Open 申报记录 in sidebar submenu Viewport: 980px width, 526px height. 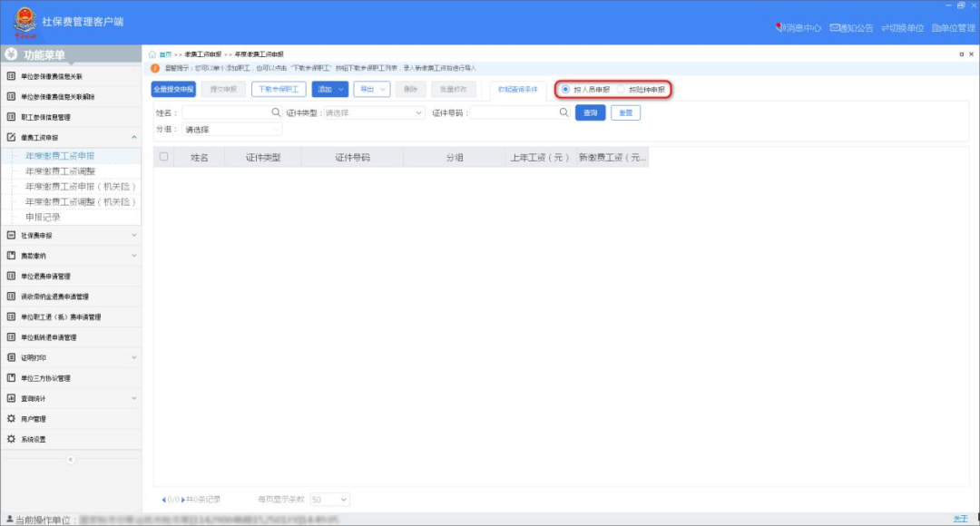pyautogui.click(x=43, y=218)
